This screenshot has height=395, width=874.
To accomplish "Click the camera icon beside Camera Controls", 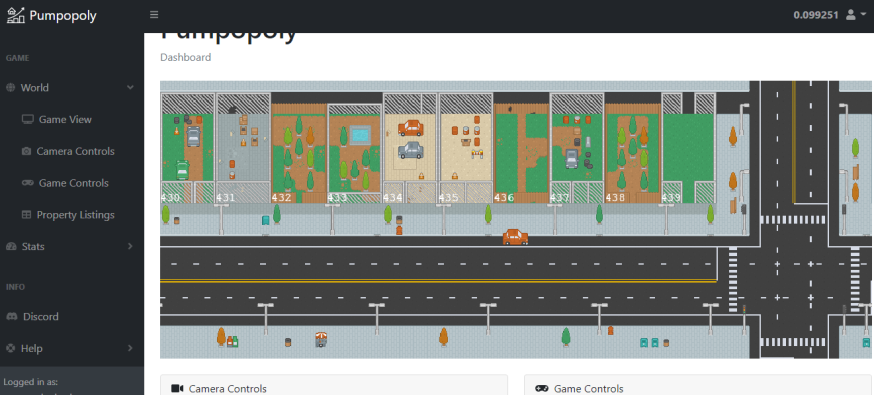I will [x=26, y=151].
